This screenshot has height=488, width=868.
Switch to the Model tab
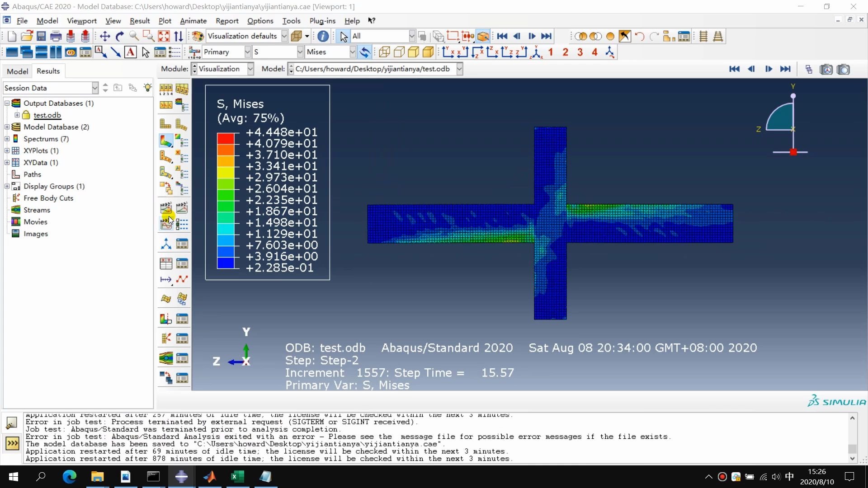(x=17, y=71)
